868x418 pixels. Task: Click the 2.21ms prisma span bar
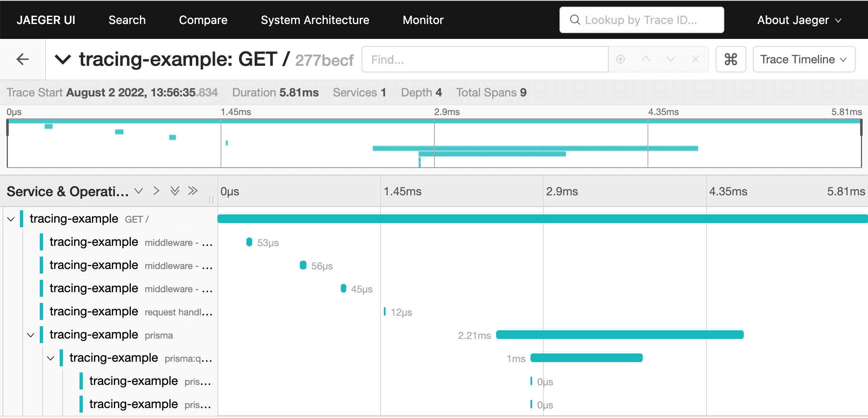pyautogui.click(x=620, y=335)
